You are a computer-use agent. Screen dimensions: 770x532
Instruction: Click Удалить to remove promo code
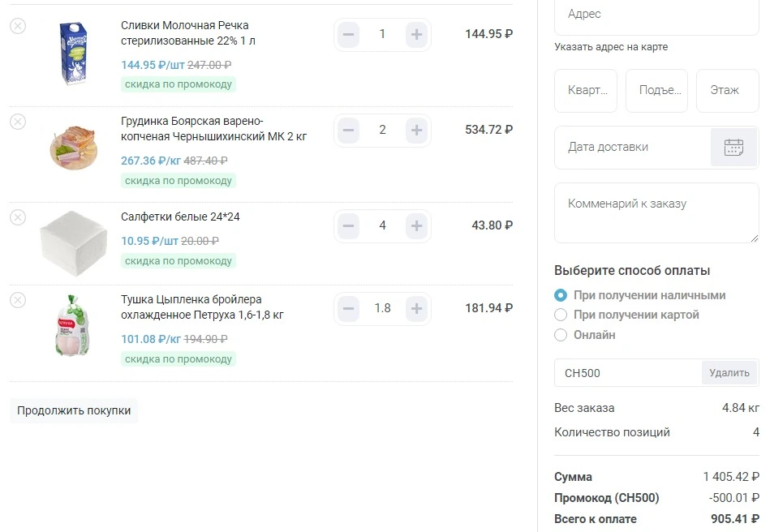tap(729, 373)
